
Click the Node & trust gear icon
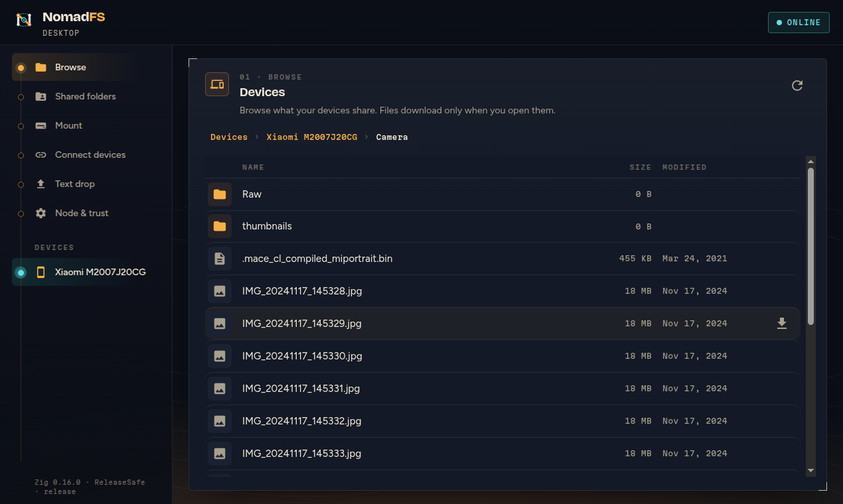pos(40,213)
